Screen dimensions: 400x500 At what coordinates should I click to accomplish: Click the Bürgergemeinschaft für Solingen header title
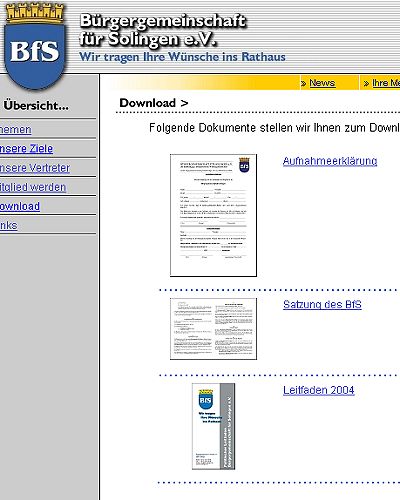pyautogui.click(x=163, y=30)
